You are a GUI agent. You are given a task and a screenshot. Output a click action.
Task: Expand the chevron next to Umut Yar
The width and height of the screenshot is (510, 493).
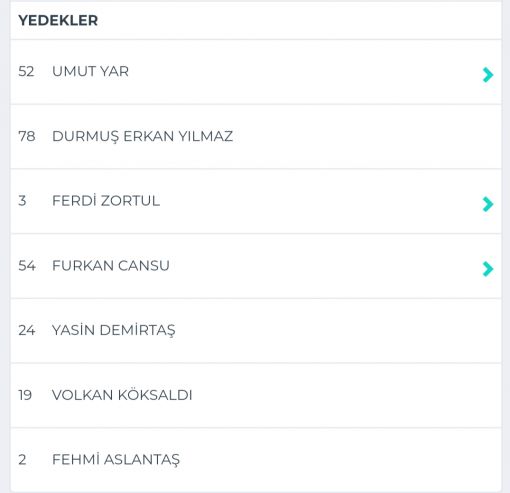[488, 75]
